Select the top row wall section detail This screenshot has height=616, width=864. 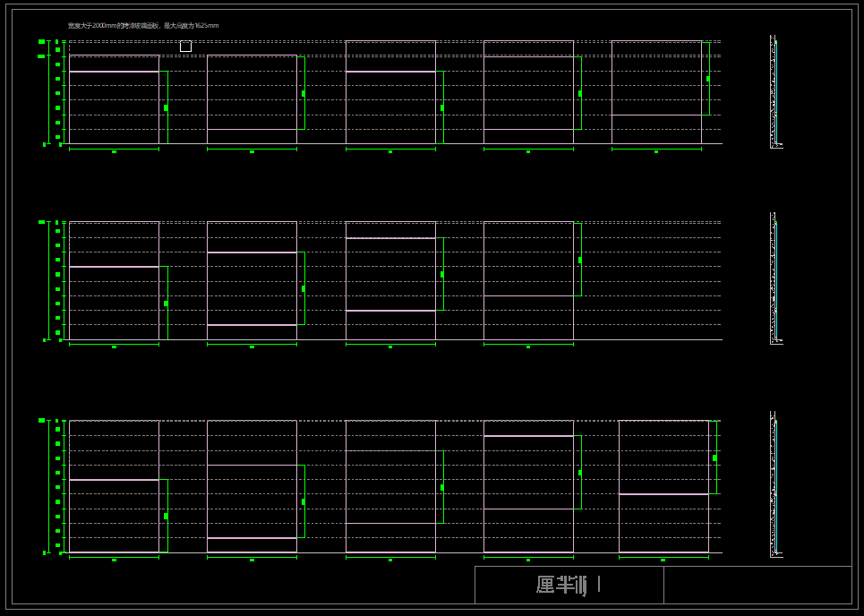774,91
